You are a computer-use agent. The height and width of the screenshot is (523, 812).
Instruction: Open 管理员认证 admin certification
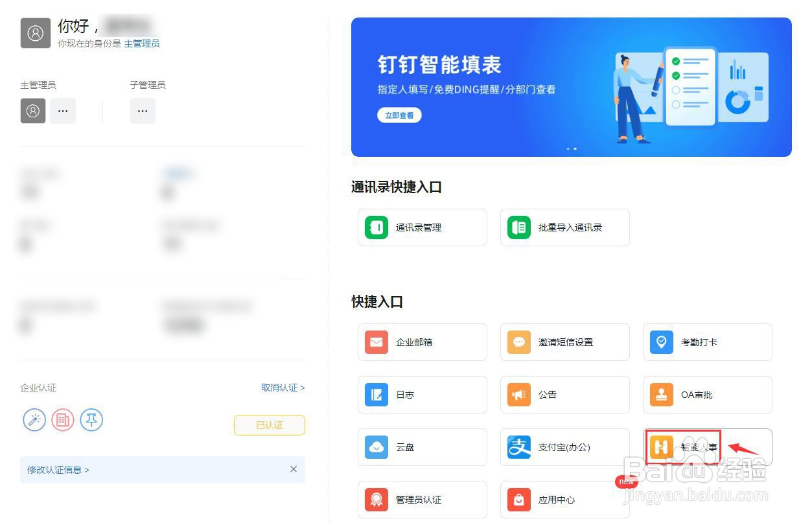pyautogui.click(x=422, y=500)
